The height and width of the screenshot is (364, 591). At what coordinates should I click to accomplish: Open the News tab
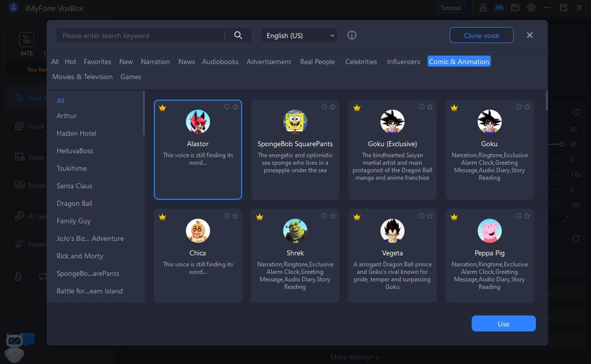click(186, 62)
